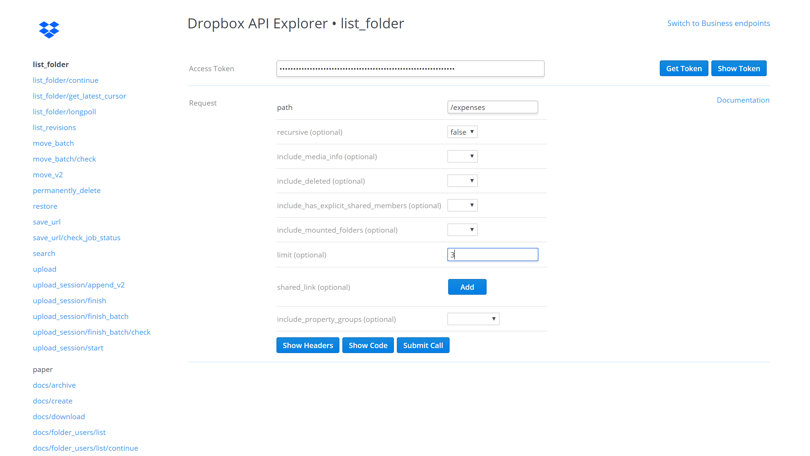810x456 pixels.
Task: Expand include_has_explicit_shared_members dropdown
Action: point(462,205)
